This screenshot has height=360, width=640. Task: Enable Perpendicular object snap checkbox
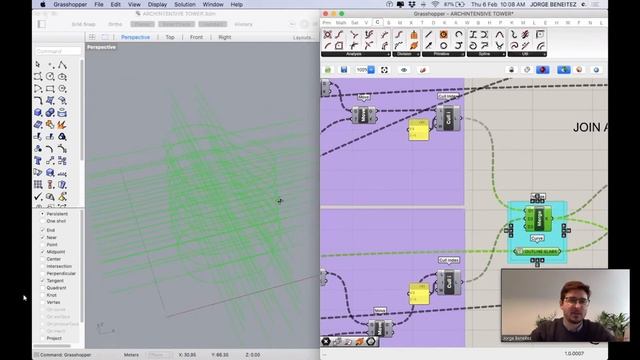[x=42, y=273]
